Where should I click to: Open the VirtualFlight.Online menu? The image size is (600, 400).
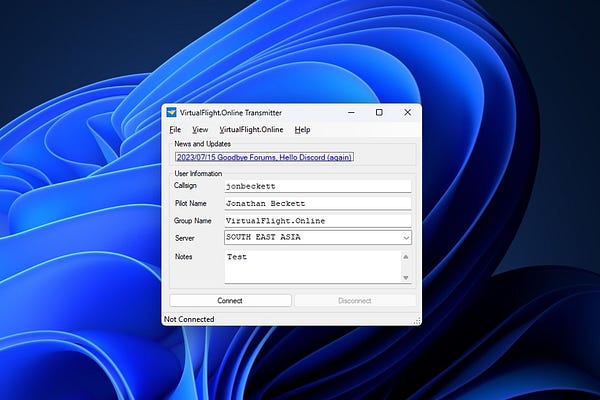pos(251,130)
